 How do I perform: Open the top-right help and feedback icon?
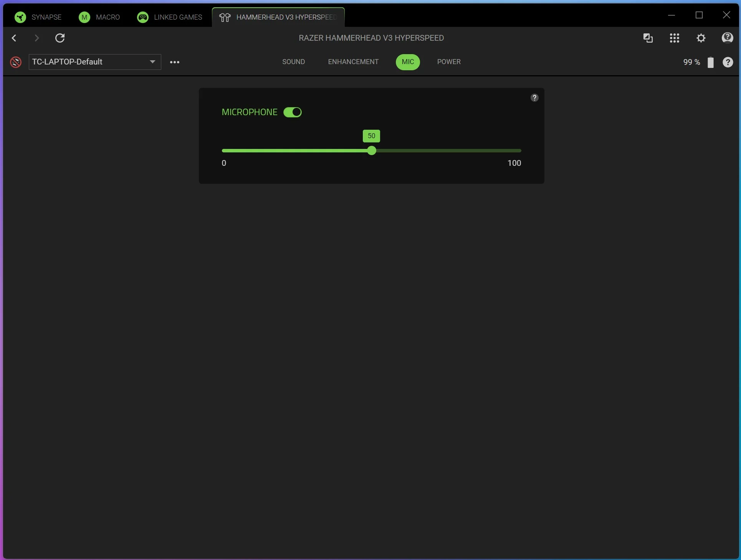pos(728,38)
